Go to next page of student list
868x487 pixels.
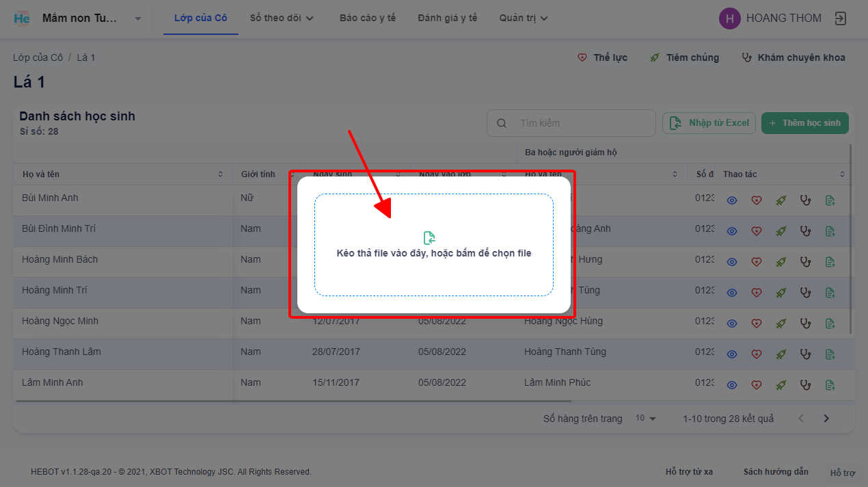(x=826, y=419)
